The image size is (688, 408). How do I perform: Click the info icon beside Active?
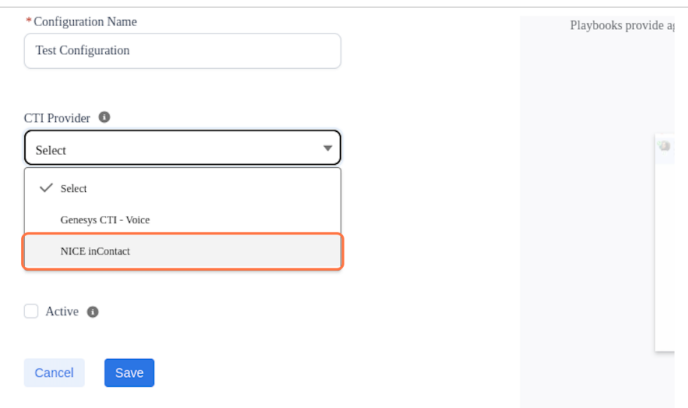[x=93, y=312]
